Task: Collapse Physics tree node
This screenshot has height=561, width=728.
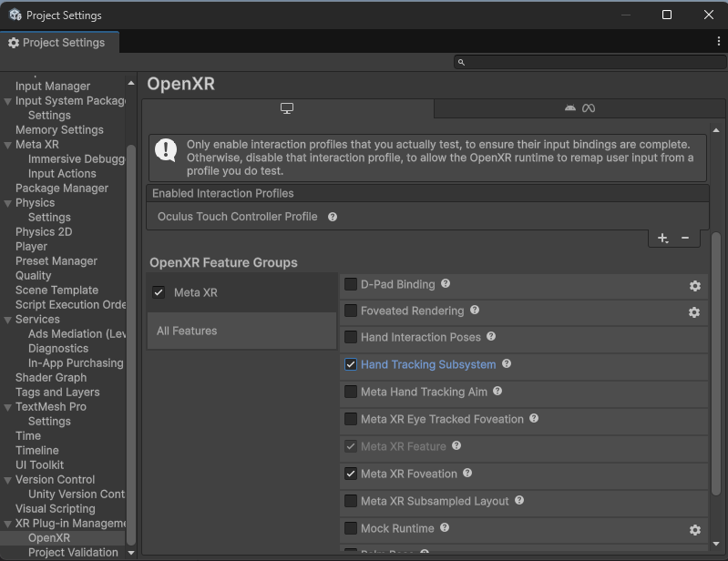Action: click(x=7, y=203)
